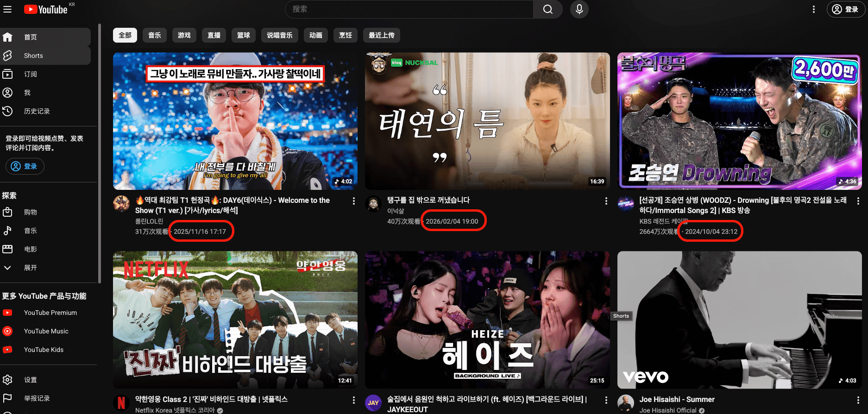The image size is (868, 414).
Task: Select the 直播 filter chip
Action: click(214, 35)
